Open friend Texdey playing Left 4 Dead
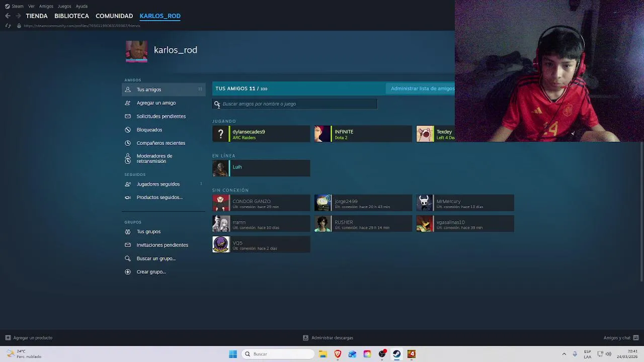The image size is (644, 362). click(x=436, y=134)
